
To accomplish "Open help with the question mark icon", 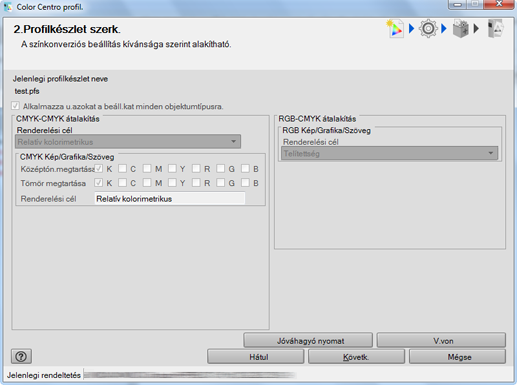I will click(x=21, y=357).
